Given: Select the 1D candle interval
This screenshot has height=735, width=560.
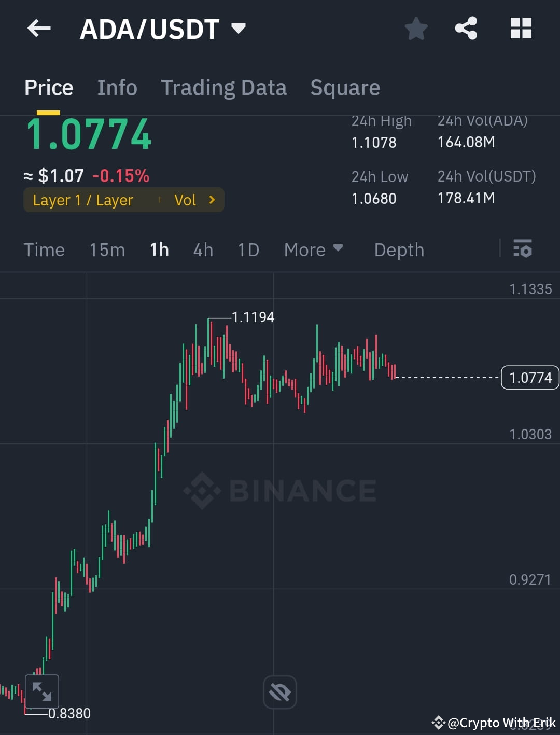Looking at the screenshot, I should pos(248,249).
